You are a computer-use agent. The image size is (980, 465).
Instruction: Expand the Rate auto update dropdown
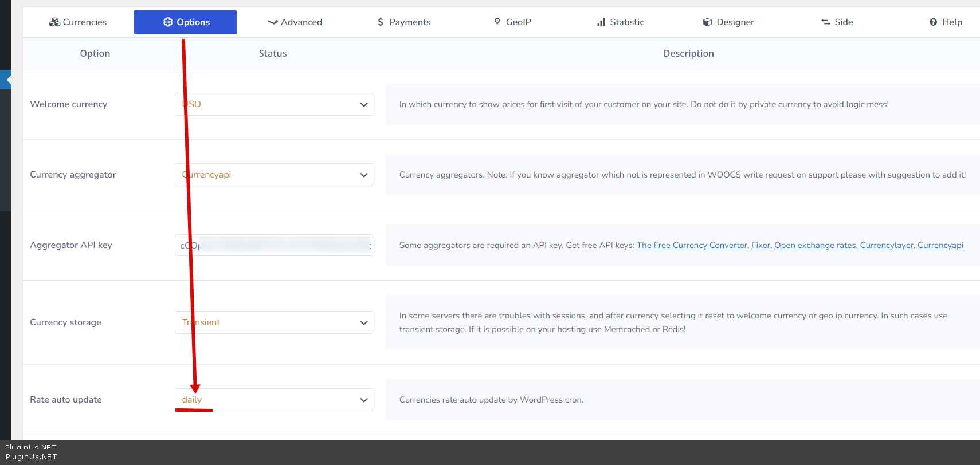[x=274, y=400]
